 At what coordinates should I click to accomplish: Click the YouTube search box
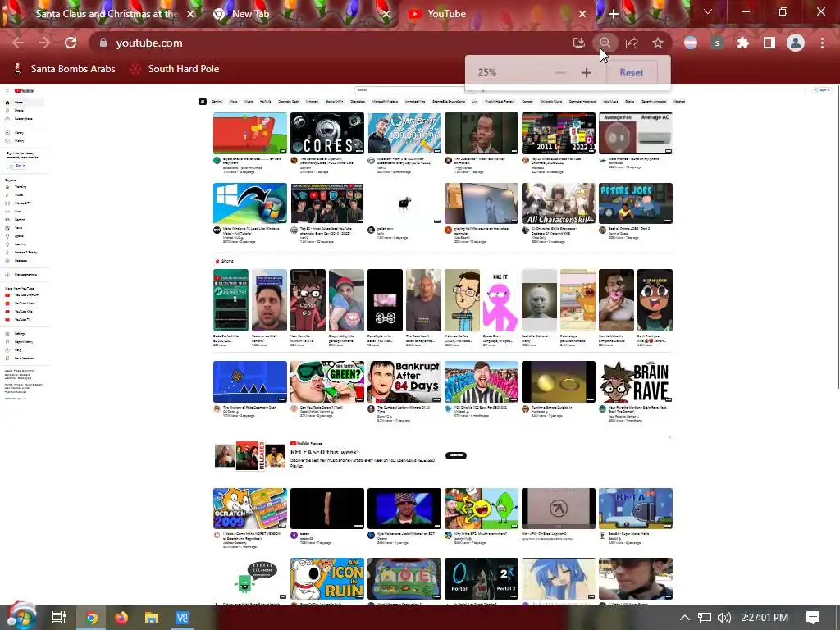[x=409, y=90]
